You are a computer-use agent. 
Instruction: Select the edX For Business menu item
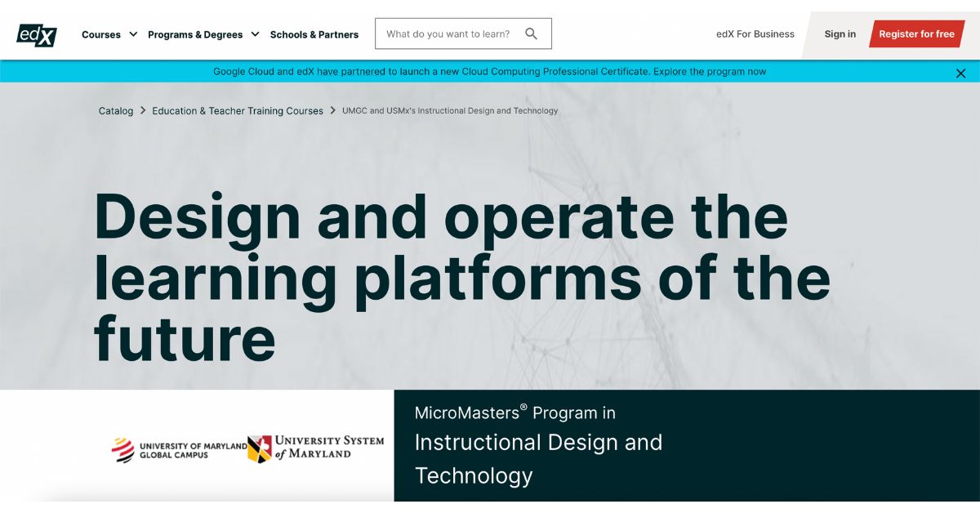(x=754, y=34)
